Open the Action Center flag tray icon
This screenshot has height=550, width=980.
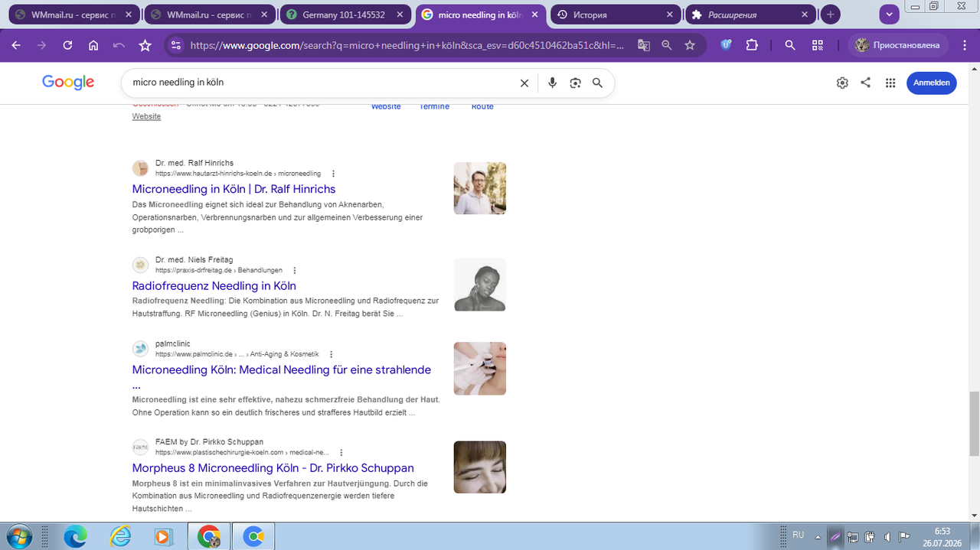904,536
